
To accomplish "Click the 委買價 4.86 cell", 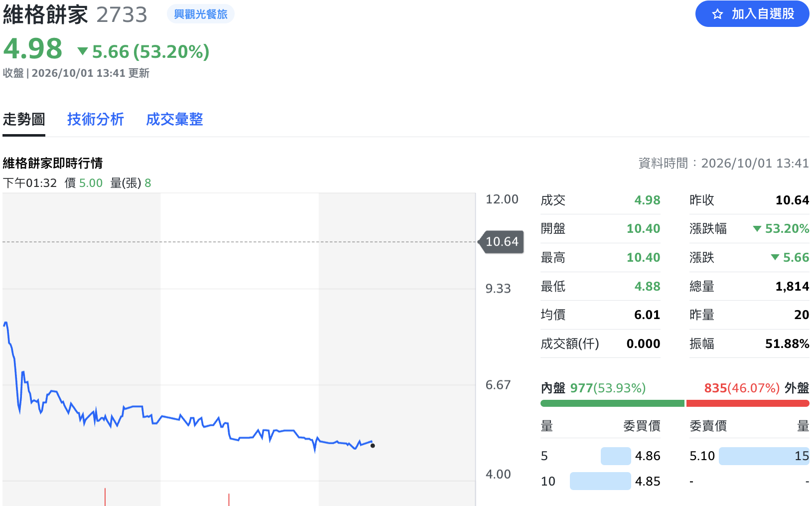I will coord(648,456).
